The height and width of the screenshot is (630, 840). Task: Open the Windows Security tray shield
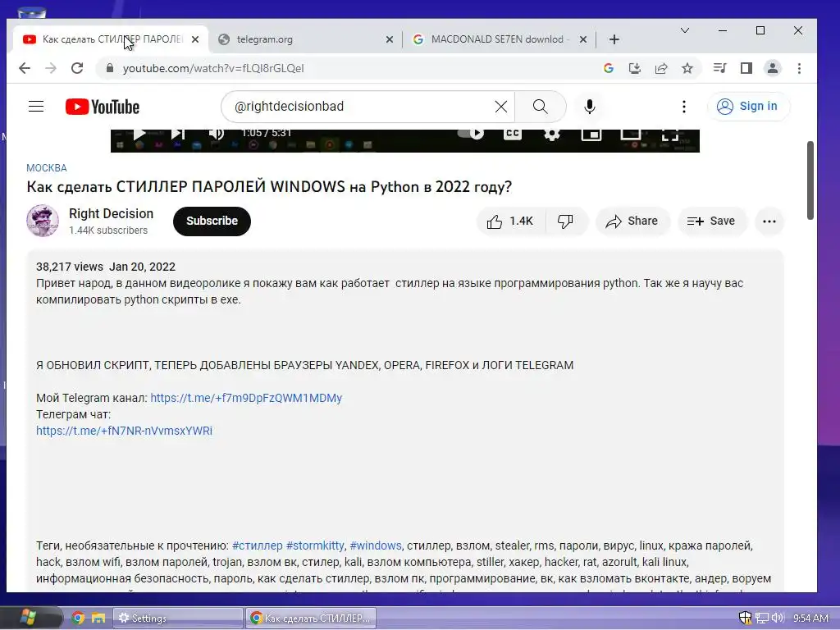click(x=745, y=618)
